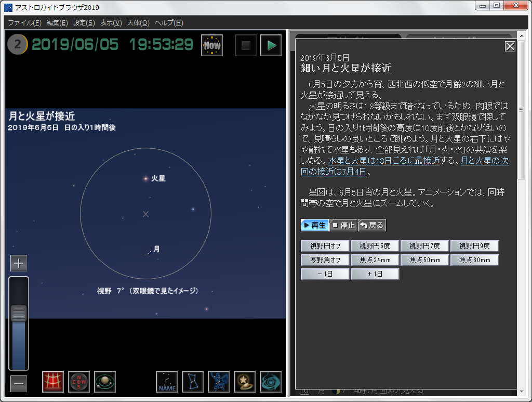Click the caption 視野 7°（双眼鏡で見たイメージ）

coord(148,291)
